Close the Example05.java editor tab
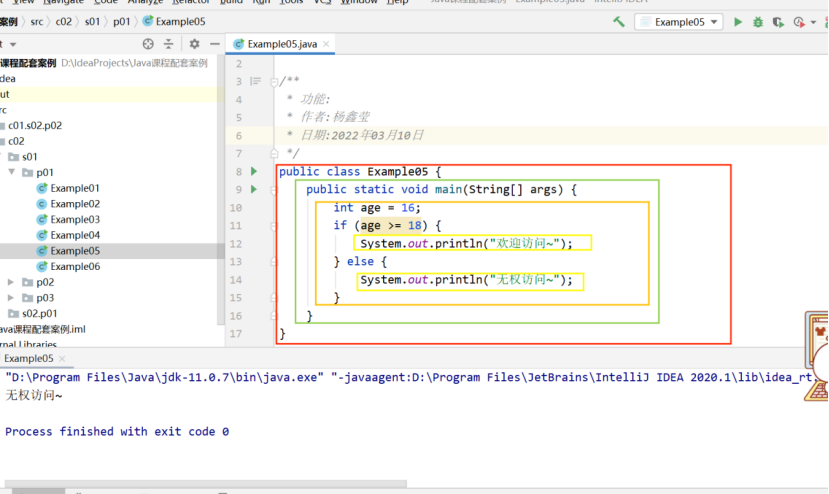 (x=326, y=44)
